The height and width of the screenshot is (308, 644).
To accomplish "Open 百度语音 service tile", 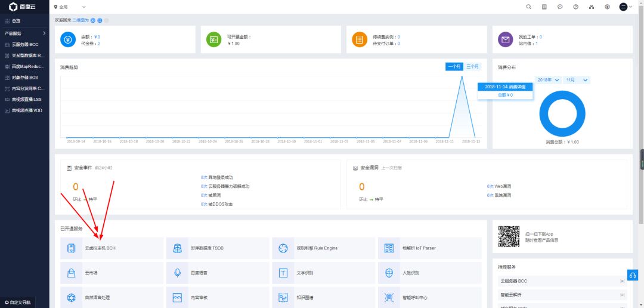I will pos(217,273).
